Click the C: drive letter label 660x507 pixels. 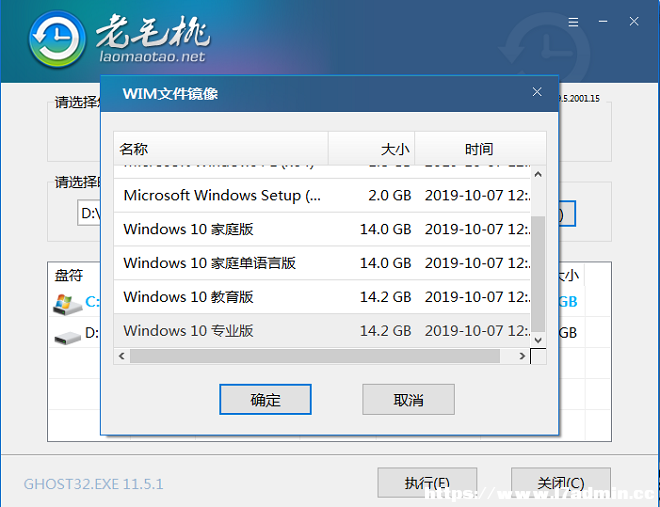(92, 302)
